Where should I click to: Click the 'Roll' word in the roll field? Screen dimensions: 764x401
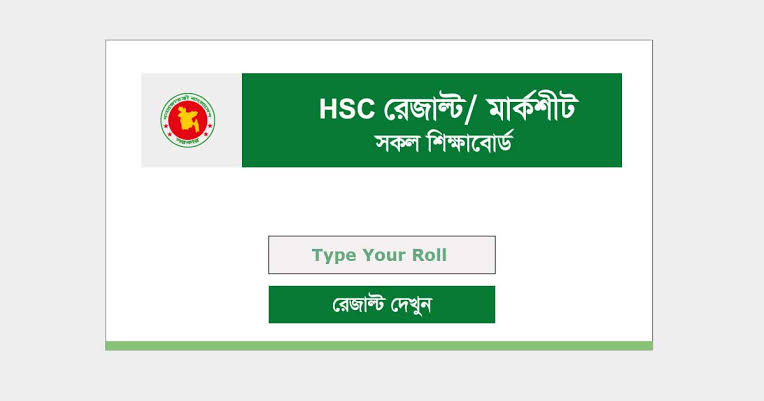429,255
